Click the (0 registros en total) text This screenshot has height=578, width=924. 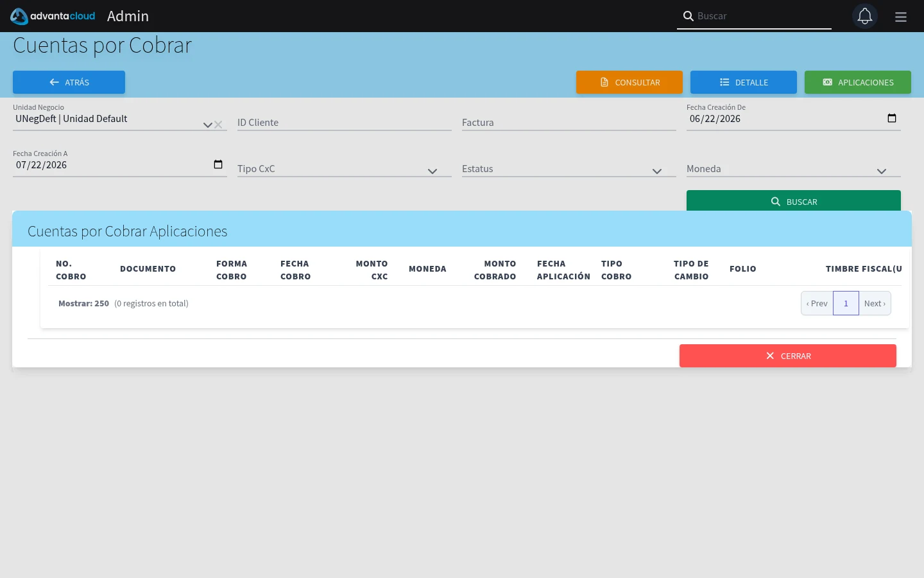[151, 304]
